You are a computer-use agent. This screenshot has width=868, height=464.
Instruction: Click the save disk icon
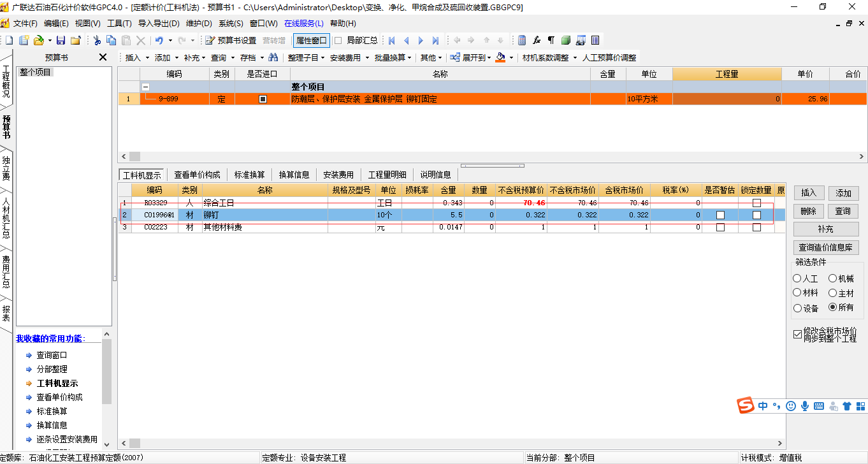click(61, 40)
